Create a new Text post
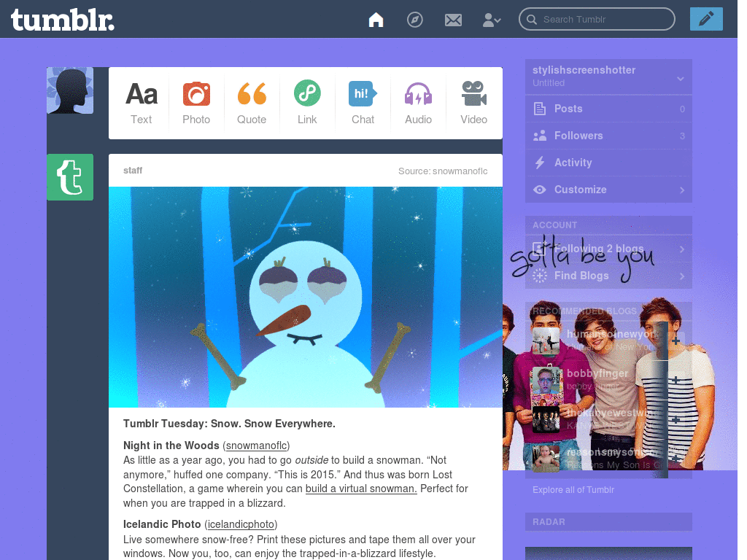 [141, 104]
